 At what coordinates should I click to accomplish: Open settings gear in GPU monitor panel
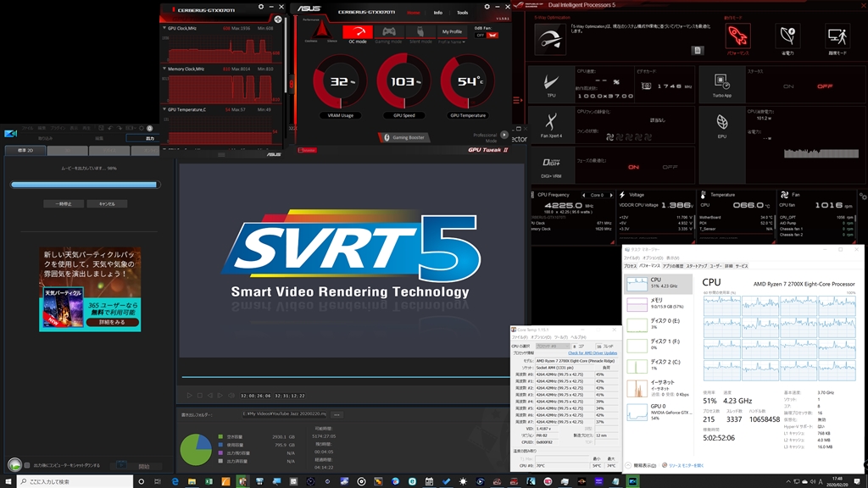261,7
